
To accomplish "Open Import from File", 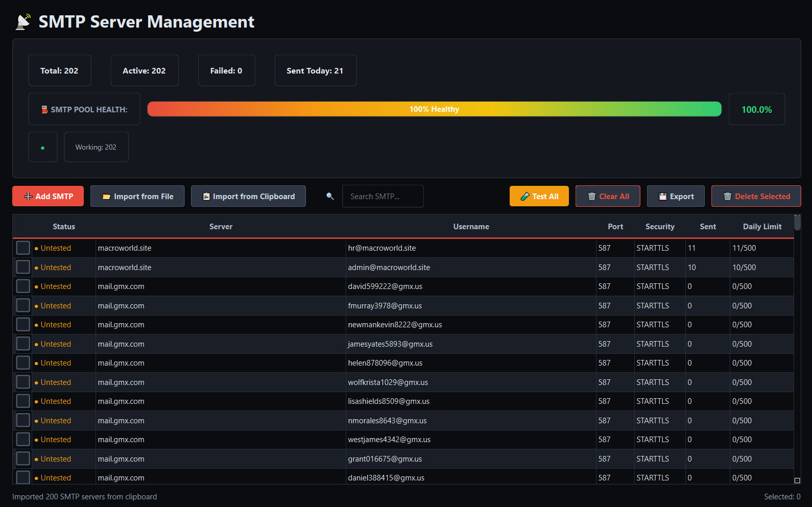I will pyautogui.click(x=137, y=196).
